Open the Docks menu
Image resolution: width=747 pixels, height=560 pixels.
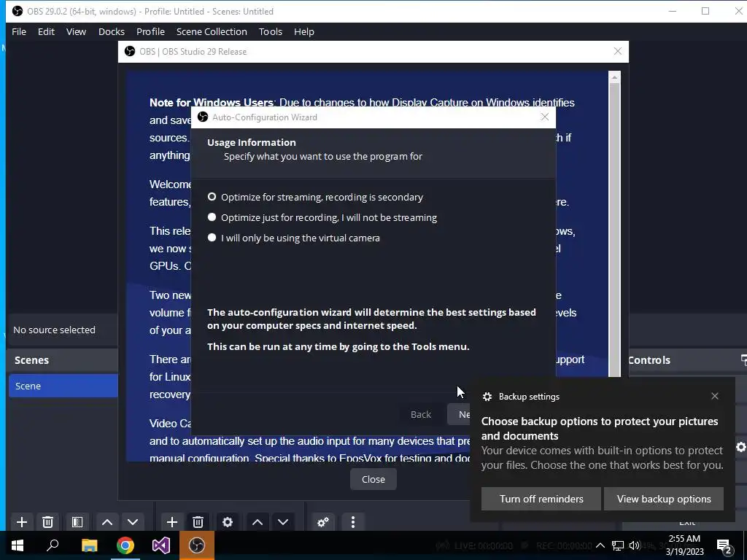click(x=112, y=31)
